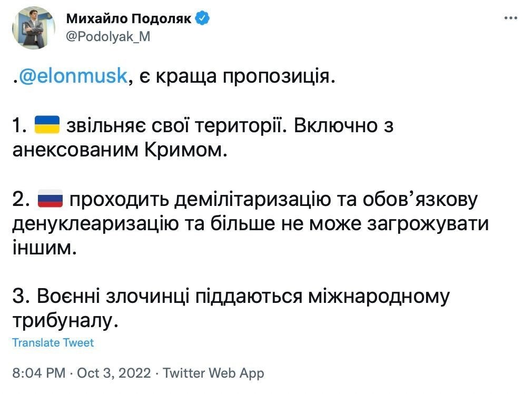
Task: Click the Ukrainian flag emoji
Action: coord(47,124)
